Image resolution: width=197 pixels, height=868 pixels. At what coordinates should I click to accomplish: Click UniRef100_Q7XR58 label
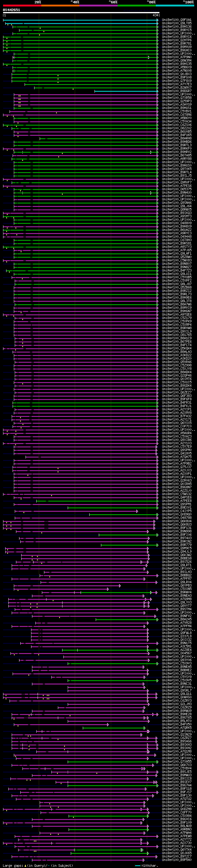177,98
